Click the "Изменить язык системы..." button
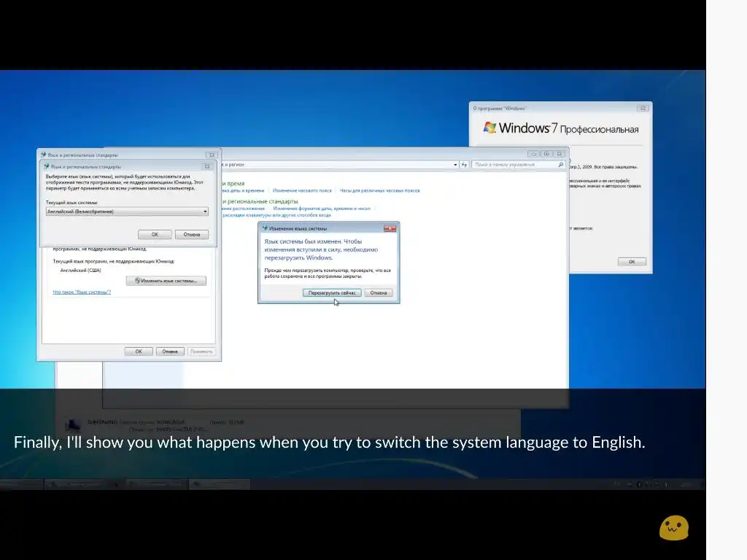Viewport: 747px width, 560px height. [x=166, y=281]
